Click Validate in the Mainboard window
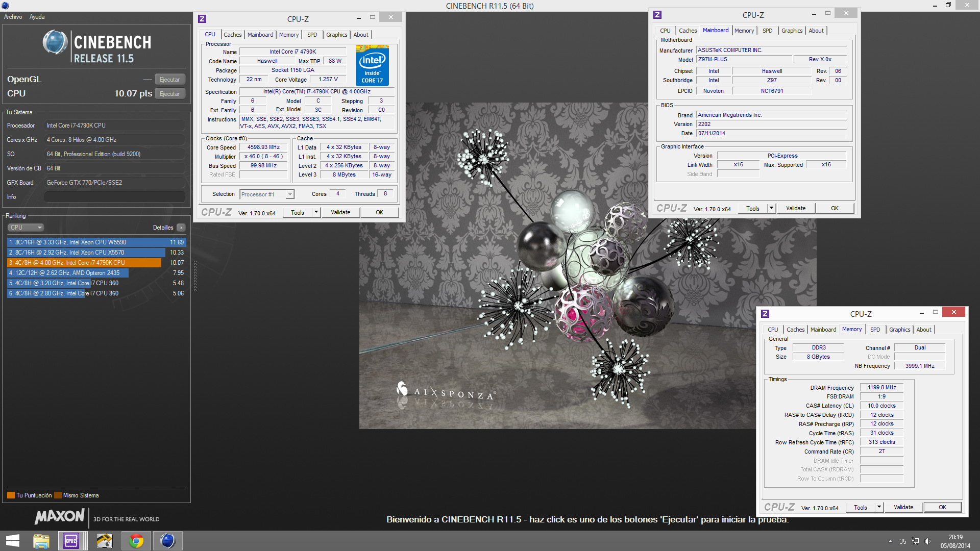Image resolution: width=980 pixels, height=551 pixels. 796,208
